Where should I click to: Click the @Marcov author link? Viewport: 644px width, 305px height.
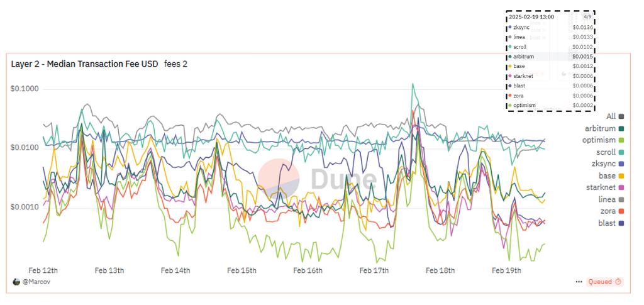[36, 282]
